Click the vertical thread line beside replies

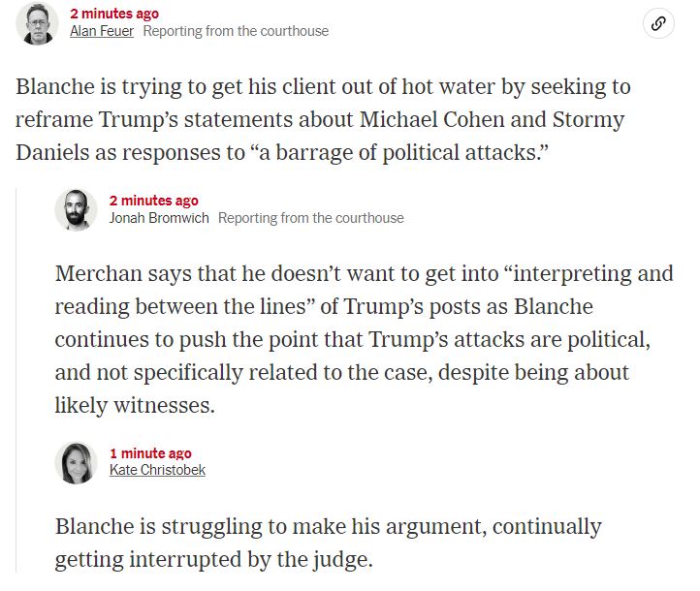click(x=16, y=380)
